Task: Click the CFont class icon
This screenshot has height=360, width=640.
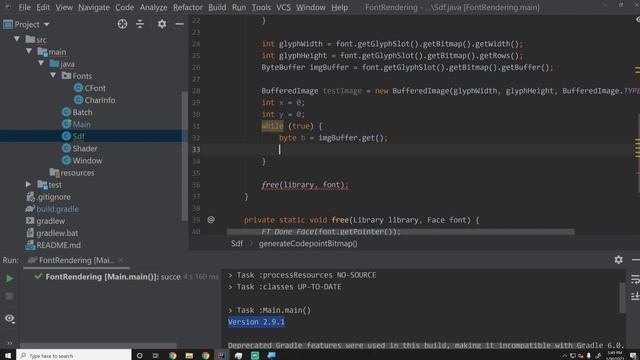Action: pos(78,88)
